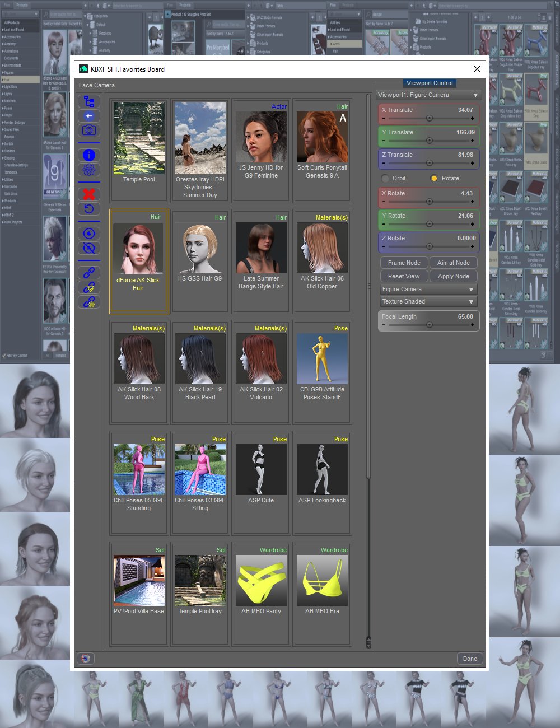The image size is (560, 728).
Task: Select the Orbit radio button
Action: point(385,179)
